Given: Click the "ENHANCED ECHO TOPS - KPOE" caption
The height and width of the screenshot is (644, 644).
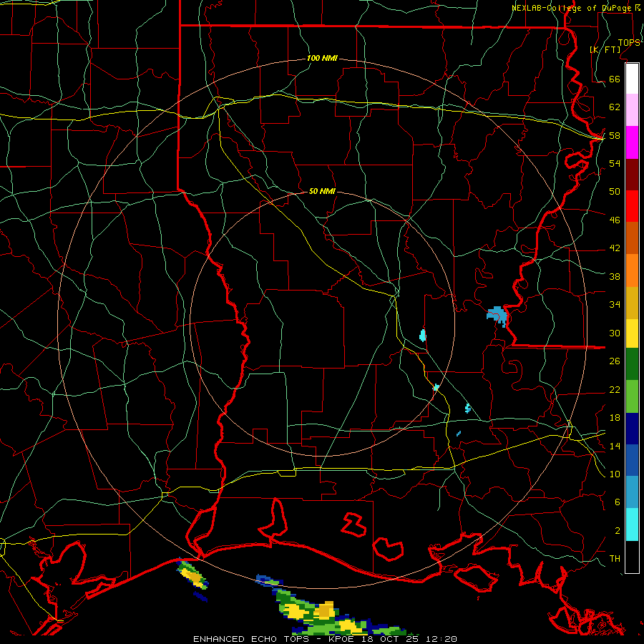Looking at the screenshot, I should (x=275, y=639).
